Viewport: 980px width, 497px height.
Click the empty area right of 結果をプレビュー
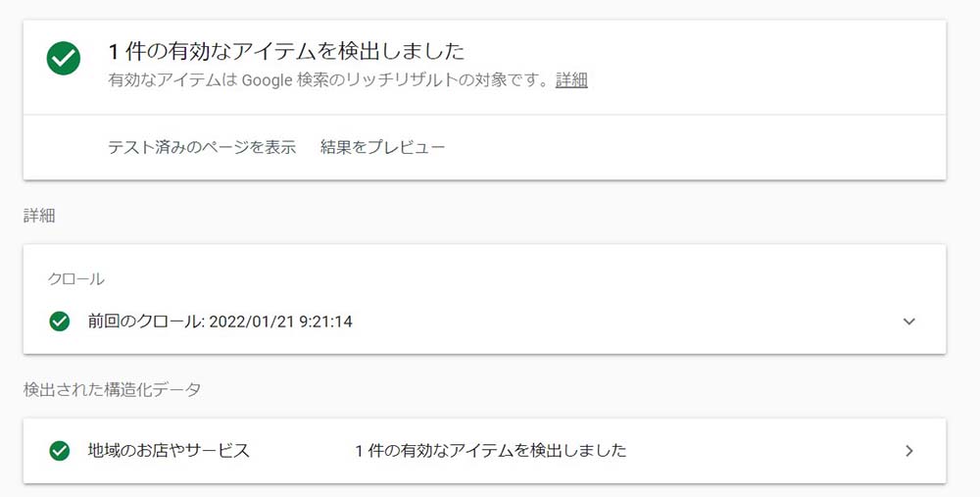click(686, 147)
